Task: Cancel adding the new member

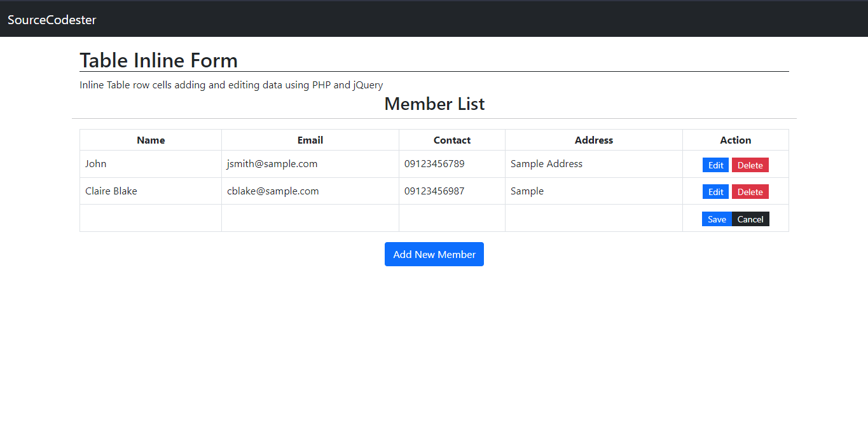Action: [750, 219]
